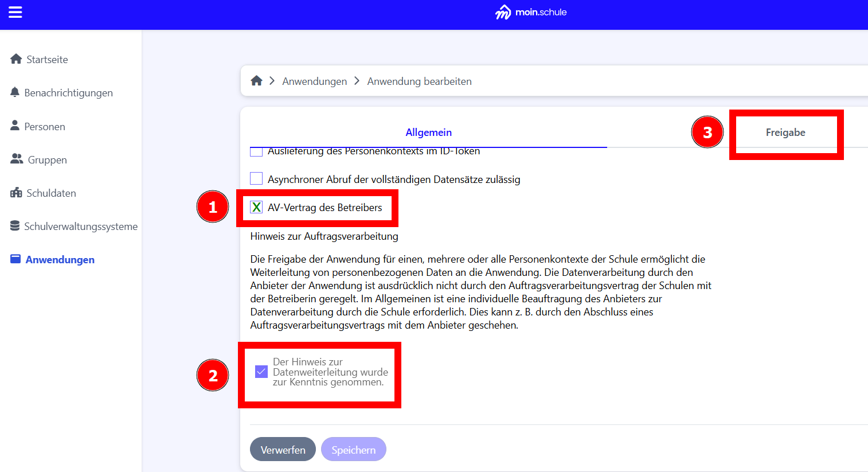Enable Asynchroner Abruf der vollständigen Datensätze
This screenshot has width=868, height=472.
(x=256, y=178)
